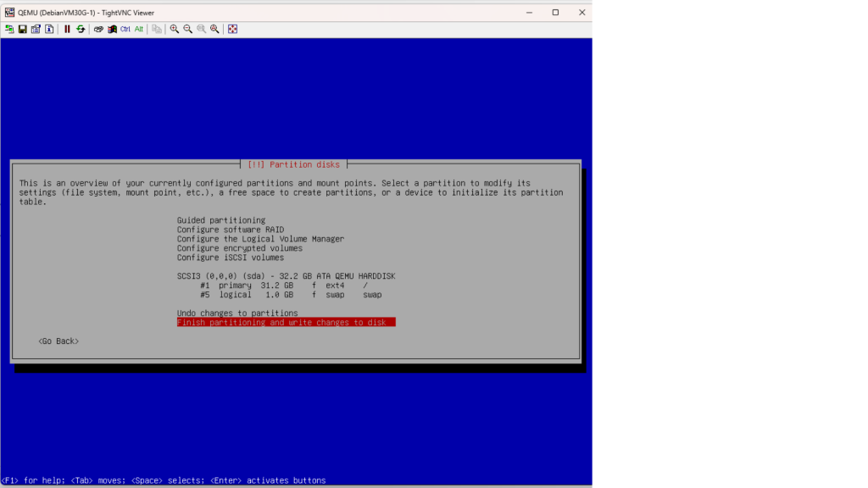Screen dimensions: 868x488
Task: Toggle full screen mode icon
Action: click(233, 29)
